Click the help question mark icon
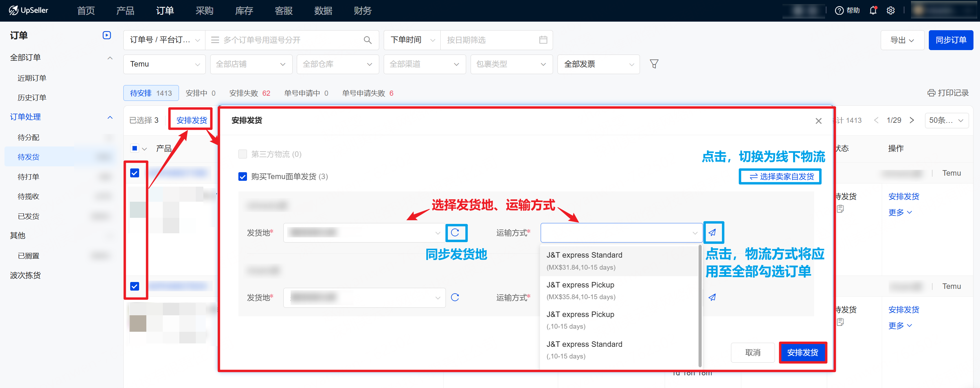Screen dimensions: 980x388 point(839,11)
